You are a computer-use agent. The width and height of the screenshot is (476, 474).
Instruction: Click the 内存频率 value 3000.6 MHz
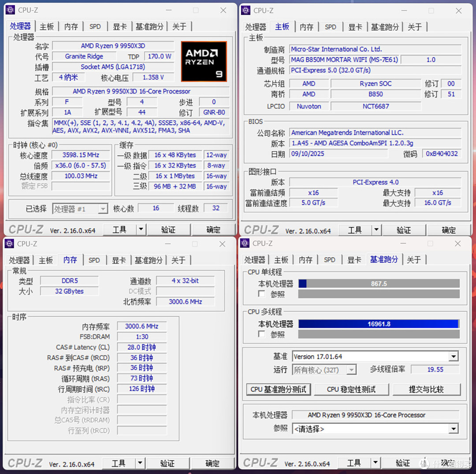coord(142,326)
